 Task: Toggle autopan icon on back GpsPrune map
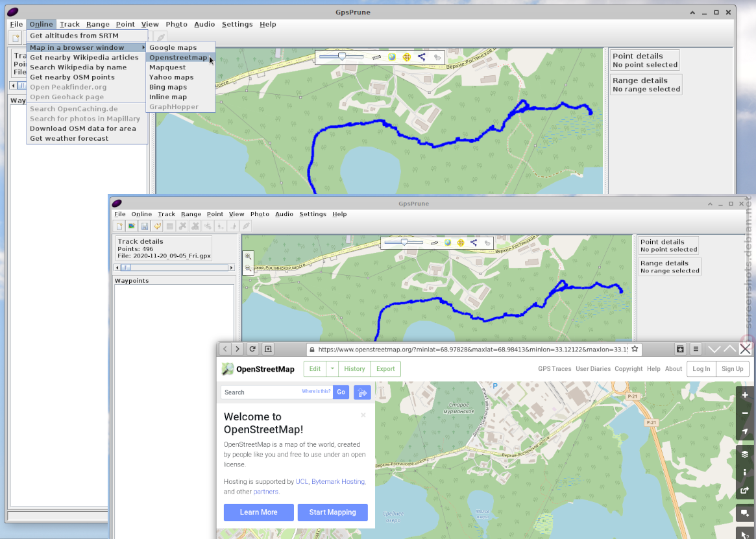pyautogui.click(x=407, y=57)
